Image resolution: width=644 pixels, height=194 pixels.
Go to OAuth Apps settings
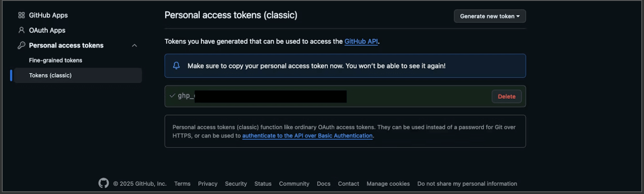[47, 30]
